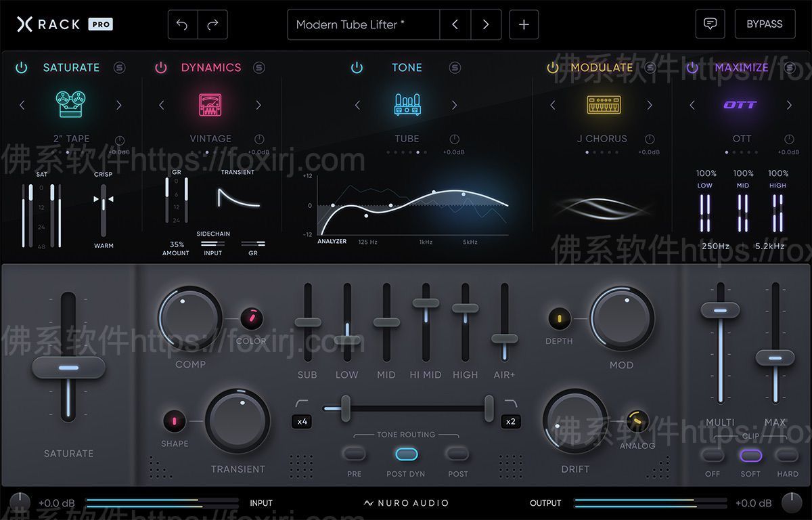Viewport: 812px width, 520px height.
Task: Toggle Saturate module power
Action: coord(22,67)
